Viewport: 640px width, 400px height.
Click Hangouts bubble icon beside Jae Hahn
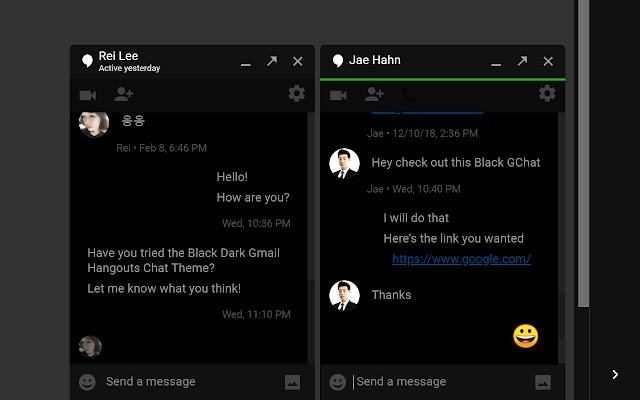[x=338, y=61]
